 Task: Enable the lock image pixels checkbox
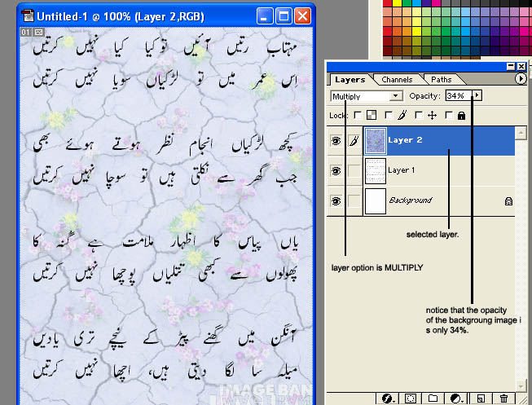tap(389, 116)
